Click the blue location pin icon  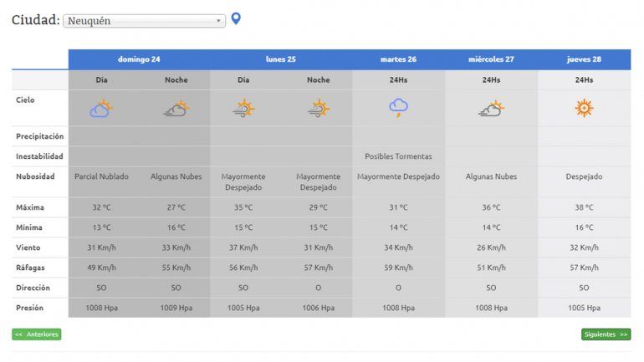pos(236,18)
